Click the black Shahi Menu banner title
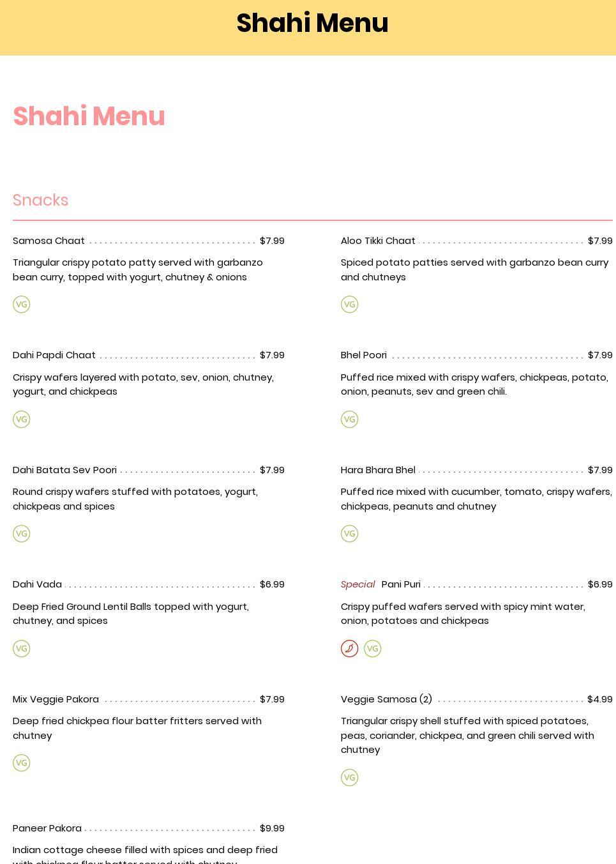Screen dimensions: 616x864 [312, 24]
